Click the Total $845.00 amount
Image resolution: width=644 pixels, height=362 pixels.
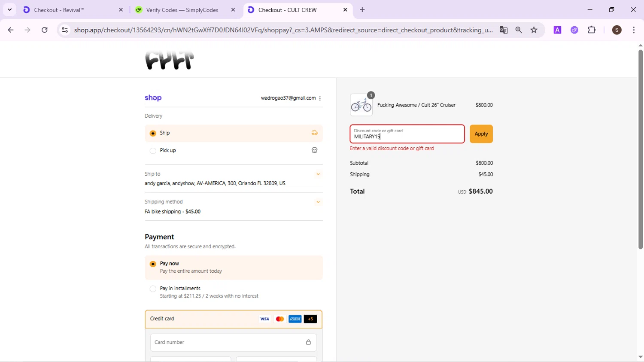(481, 192)
